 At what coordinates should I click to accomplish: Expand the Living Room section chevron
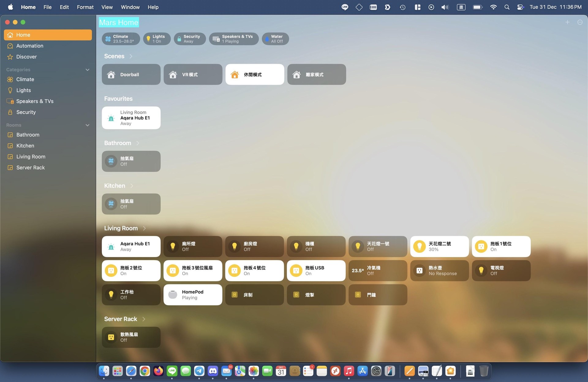(x=144, y=228)
